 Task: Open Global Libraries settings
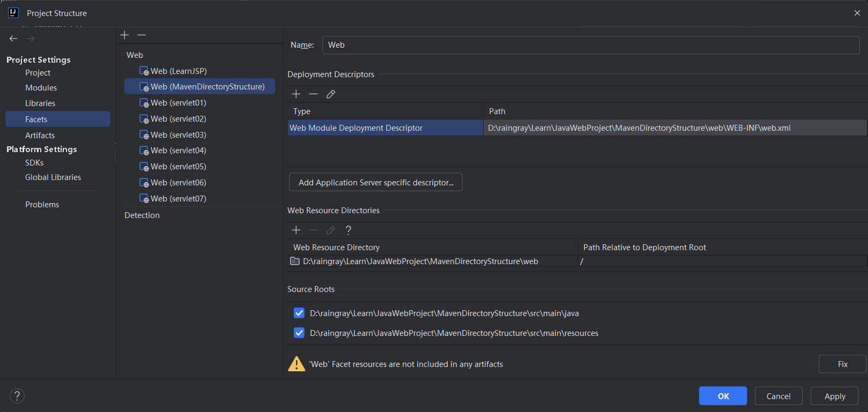click(x=53, y=177)
